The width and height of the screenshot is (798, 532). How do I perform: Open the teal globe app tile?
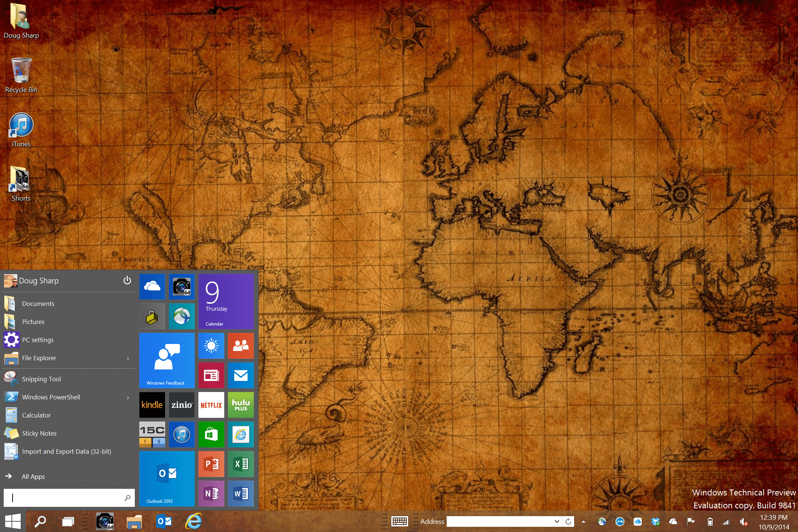click(181, 316)
